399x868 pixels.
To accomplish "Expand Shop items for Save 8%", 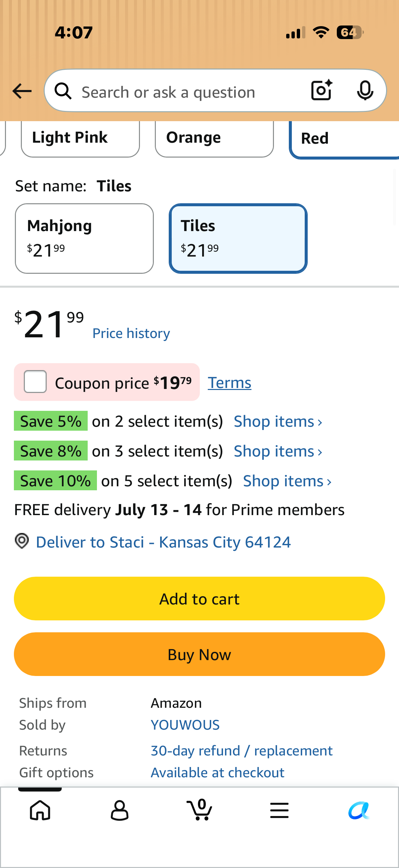I will coord(278,451).
